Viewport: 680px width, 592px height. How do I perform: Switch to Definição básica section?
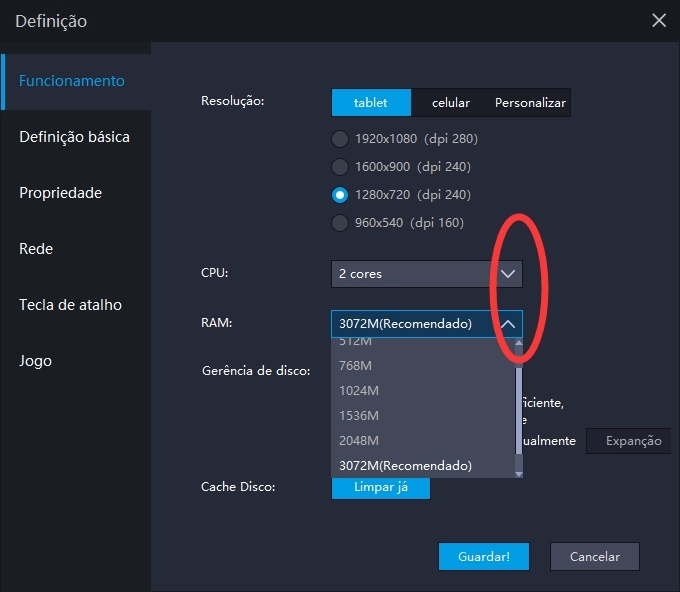tap(74, 137)
